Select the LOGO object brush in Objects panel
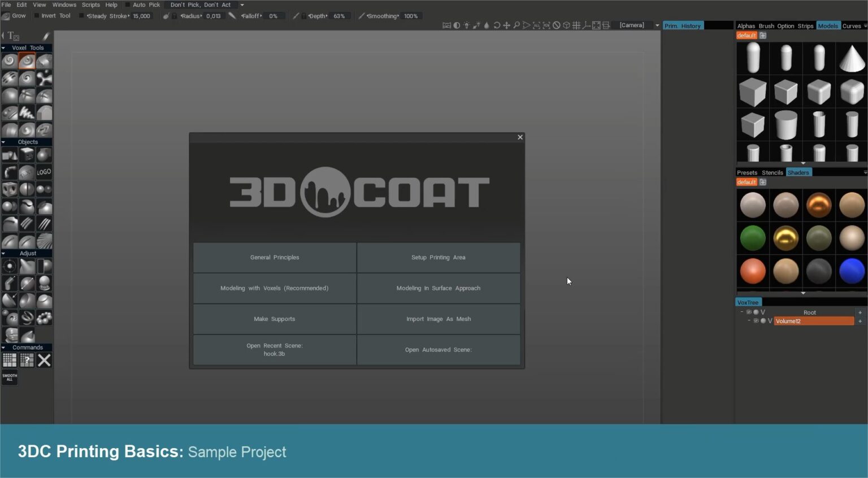868x478 pixels. tap(44, 172)
